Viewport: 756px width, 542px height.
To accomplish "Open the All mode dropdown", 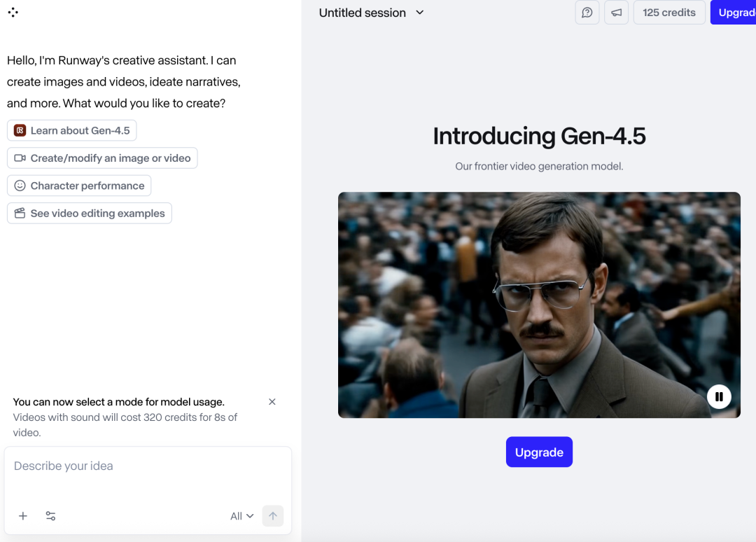I will [241, 516].
